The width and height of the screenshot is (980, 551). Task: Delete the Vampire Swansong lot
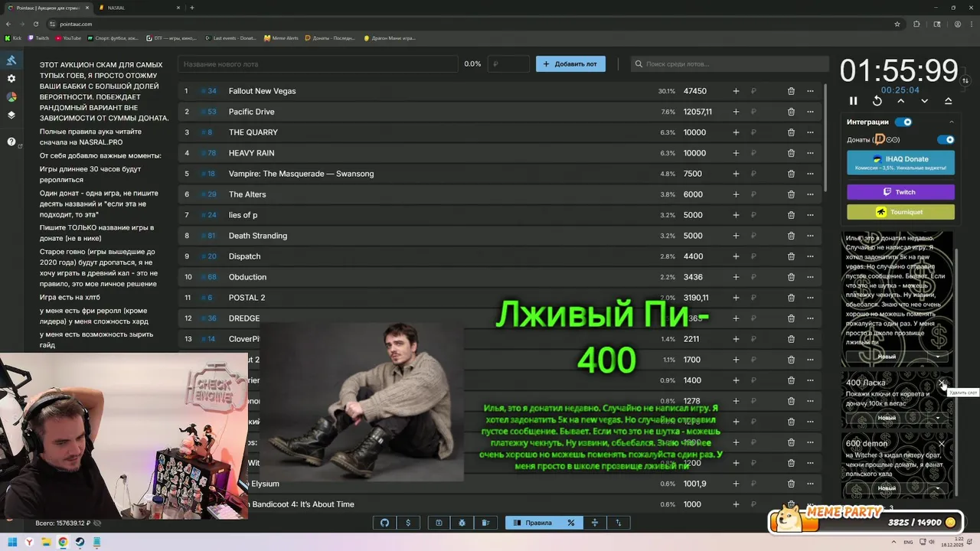pos(791,174)
